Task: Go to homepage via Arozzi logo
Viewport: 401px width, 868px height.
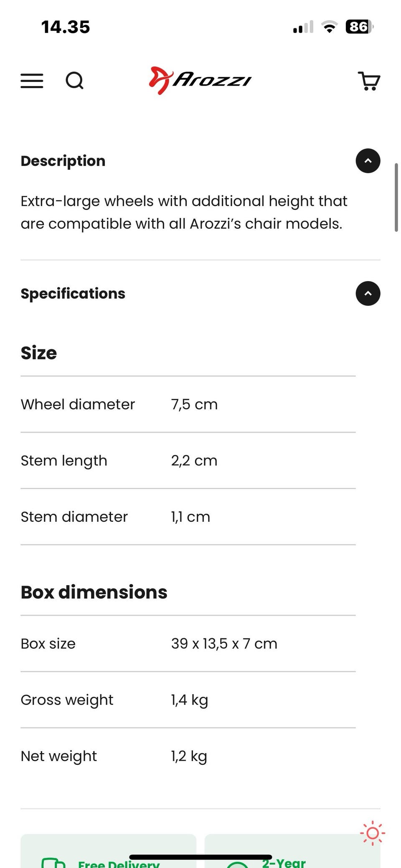Action: pos(200,80)
